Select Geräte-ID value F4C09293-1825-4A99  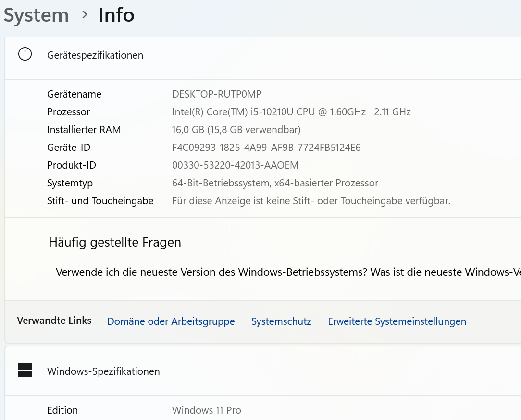pyautogui.click(x=266, y=148)
